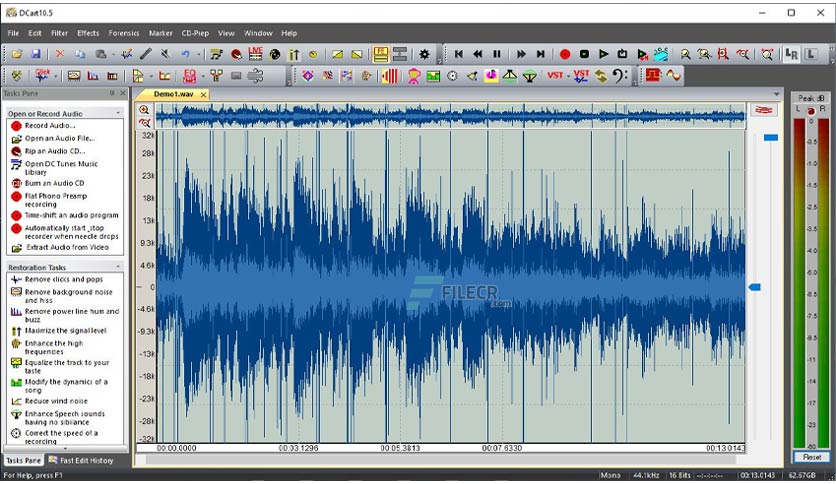
Task: Click the blue zero-level marker slider
Action: coord(754,287)
